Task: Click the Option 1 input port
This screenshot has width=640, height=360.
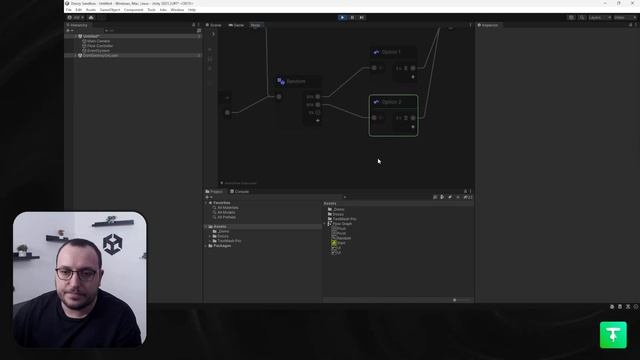Action: (374, 68)
